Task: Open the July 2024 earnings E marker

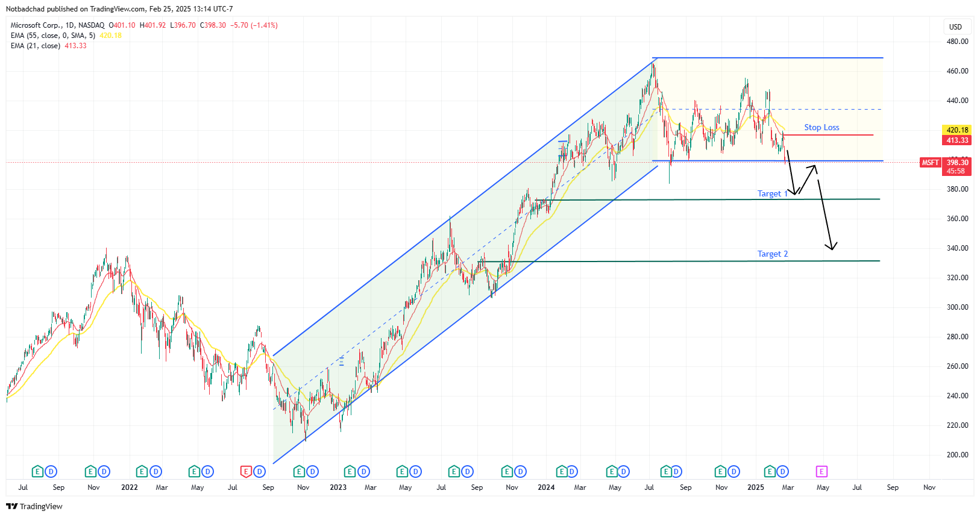Action: pos(666,471)
